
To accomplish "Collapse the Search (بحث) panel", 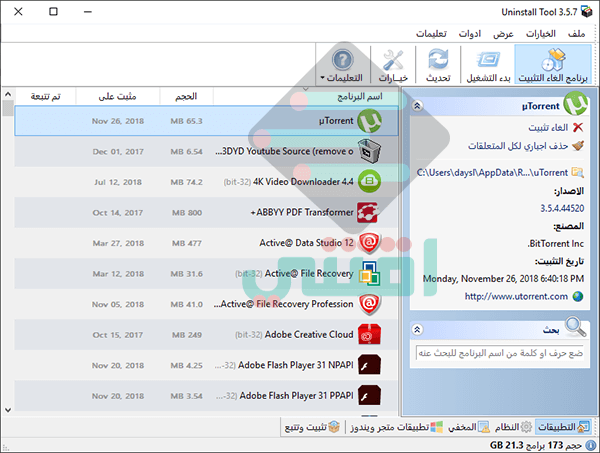I will 417,329.
